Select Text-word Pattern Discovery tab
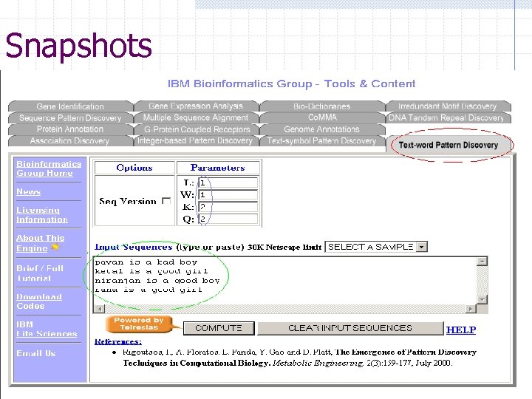532x399 pixels. 449,146
